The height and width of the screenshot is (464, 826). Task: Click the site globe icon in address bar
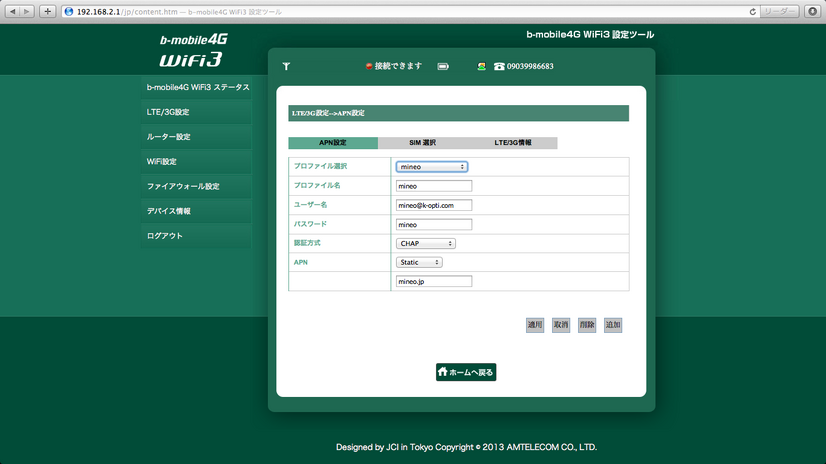pos(69,12)
